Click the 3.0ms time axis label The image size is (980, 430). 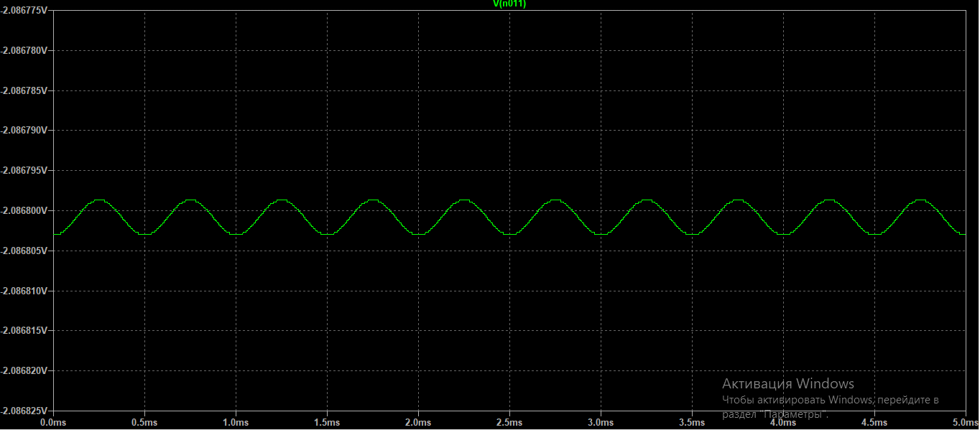coord(601,424)
